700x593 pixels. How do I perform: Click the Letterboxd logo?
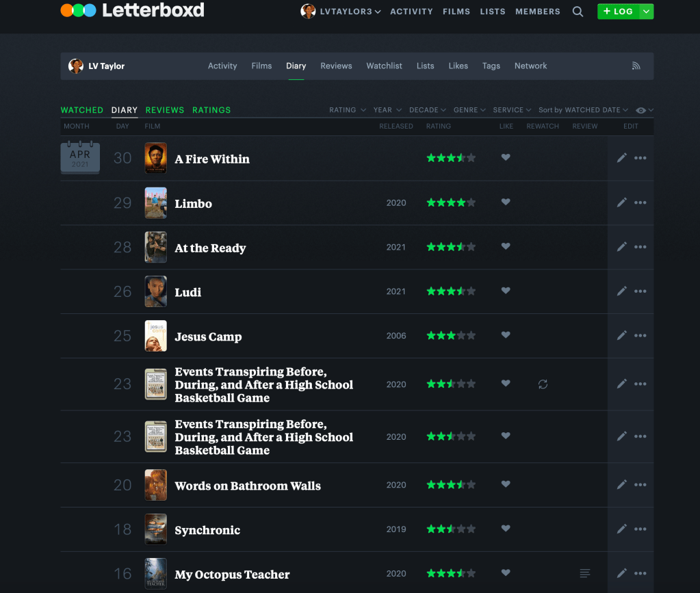pyautogui.click(x=132, y=11)
